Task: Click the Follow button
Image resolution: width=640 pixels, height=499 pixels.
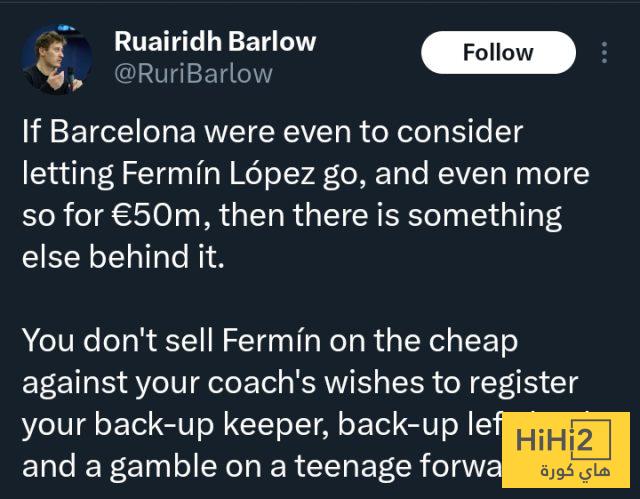Action: click(498, 53)
